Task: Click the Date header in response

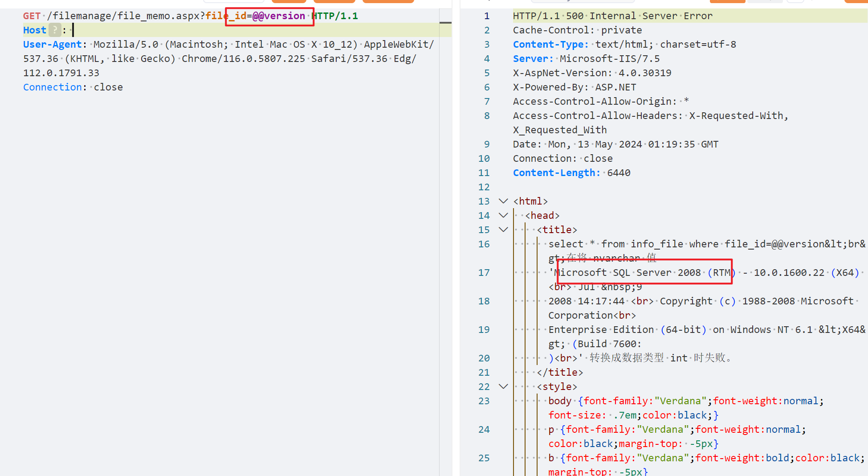Action: [616, 144]
